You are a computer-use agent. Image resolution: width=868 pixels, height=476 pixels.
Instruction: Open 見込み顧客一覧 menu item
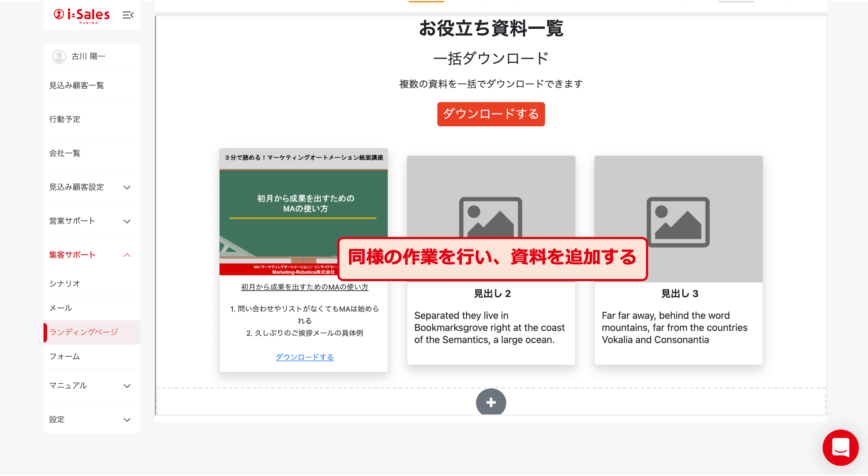[77, 85]
